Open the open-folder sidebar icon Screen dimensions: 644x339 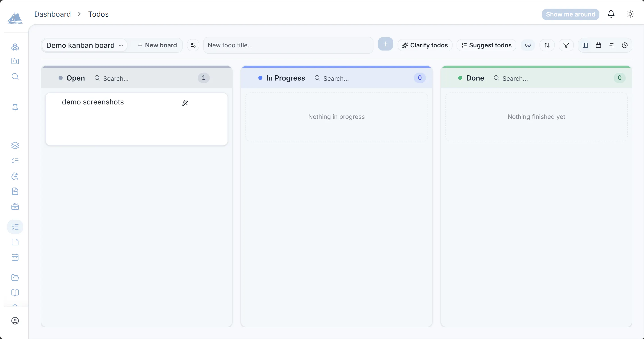(x=15, y=277)
